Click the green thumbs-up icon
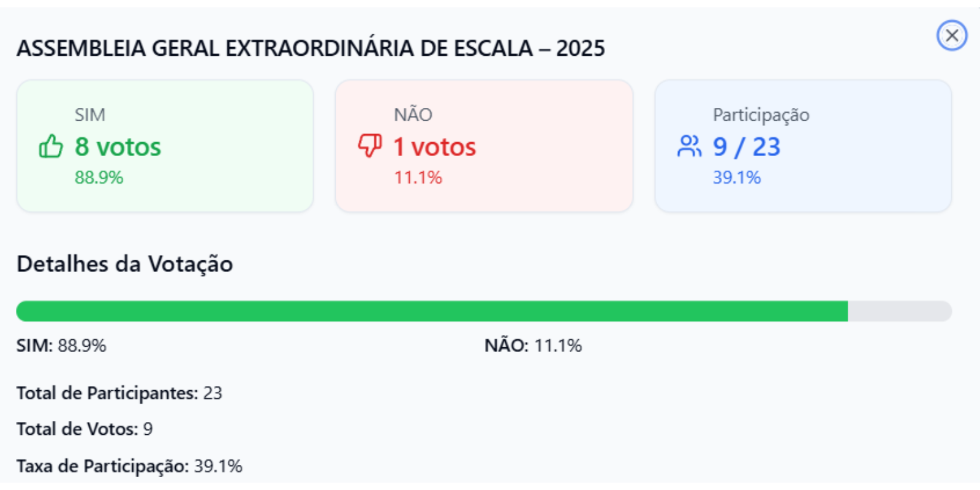Viewport: 980px width, 490px height. (x=51, y=147)
